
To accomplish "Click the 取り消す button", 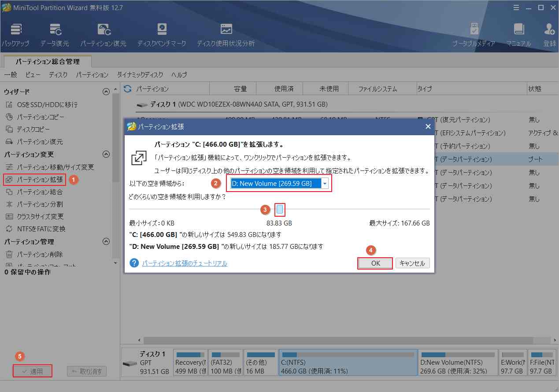I will 87,371.
